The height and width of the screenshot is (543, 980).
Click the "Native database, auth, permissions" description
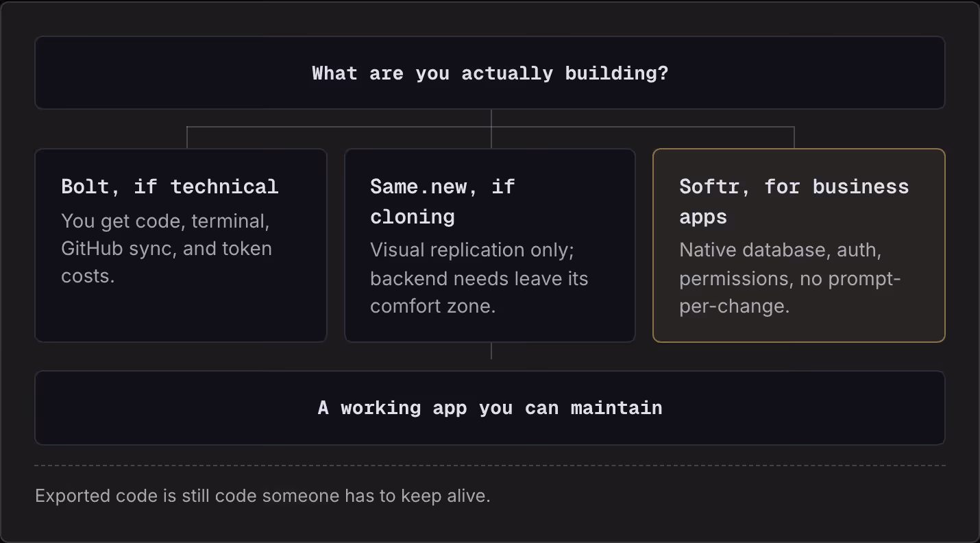790,278
